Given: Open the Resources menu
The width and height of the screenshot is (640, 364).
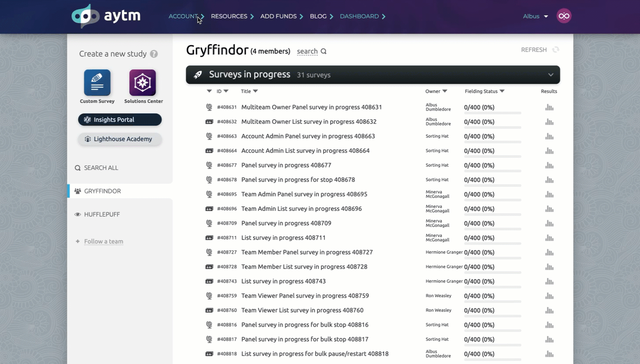Looking at the screenshot, I should 232,16.
